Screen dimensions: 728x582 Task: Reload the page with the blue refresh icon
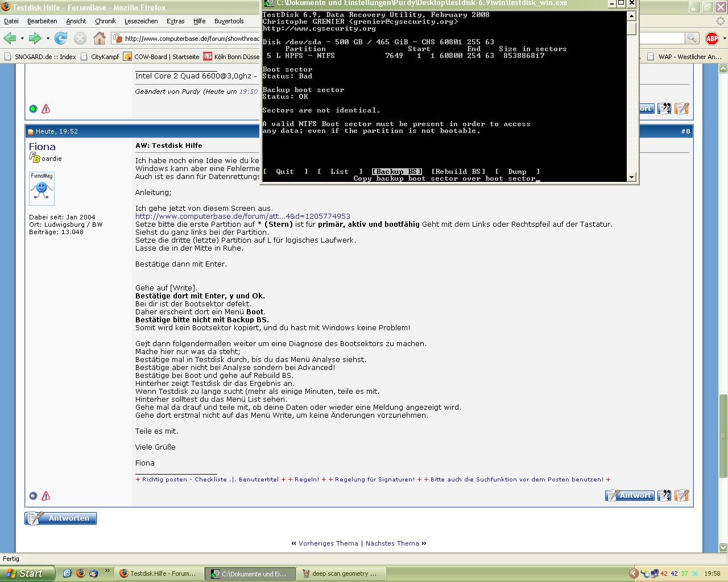[61, 38]
